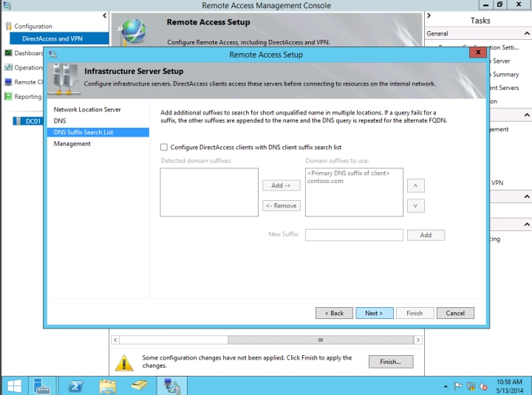The height and width of the screenshot is (395, 532).
Task: Click the Dashboard icon
Action: point(8,53)
